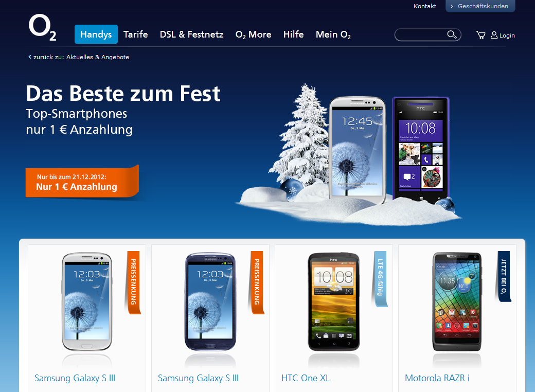The height and width of the screenshot is (392, 535).
Task: Click the LTE 4G-fähig ribbon badge
Action: click(x=380, y=279)
